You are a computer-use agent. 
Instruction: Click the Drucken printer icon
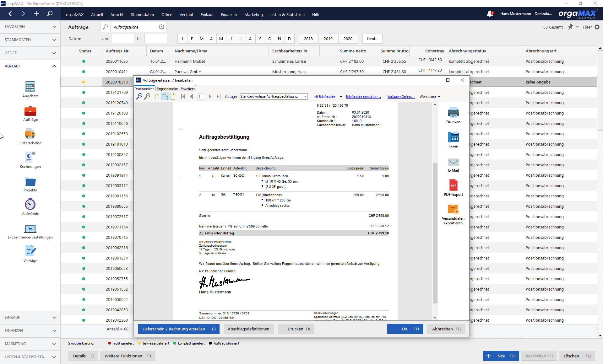pos(453,112)
